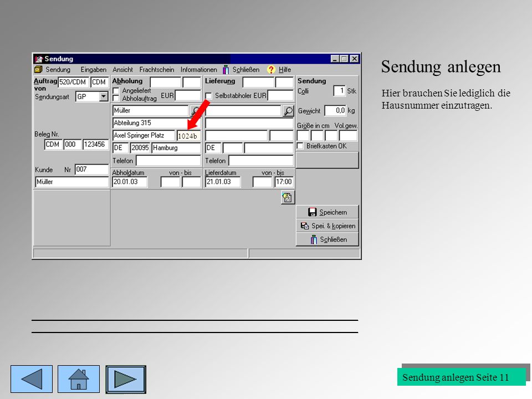The height and width of the screenshot is (399, 532).
Task: Click the Hamburg city field
Action: [x=176, y=148]
